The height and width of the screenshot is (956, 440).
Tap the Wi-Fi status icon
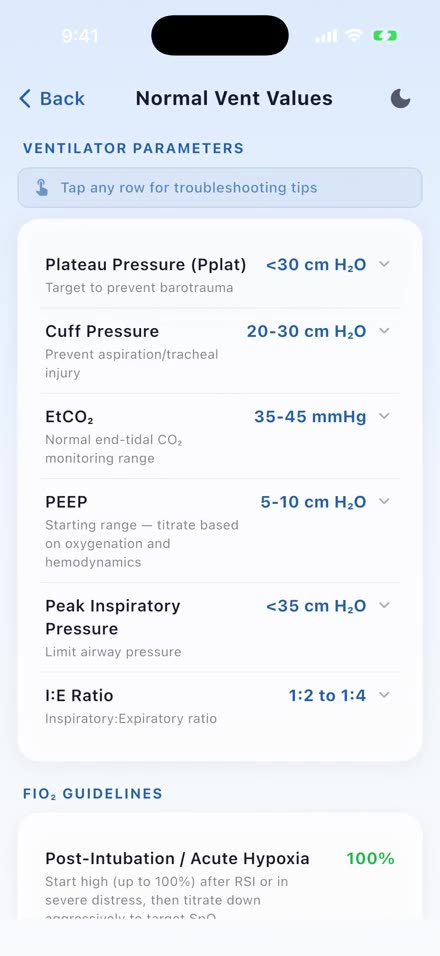(354, 36)
